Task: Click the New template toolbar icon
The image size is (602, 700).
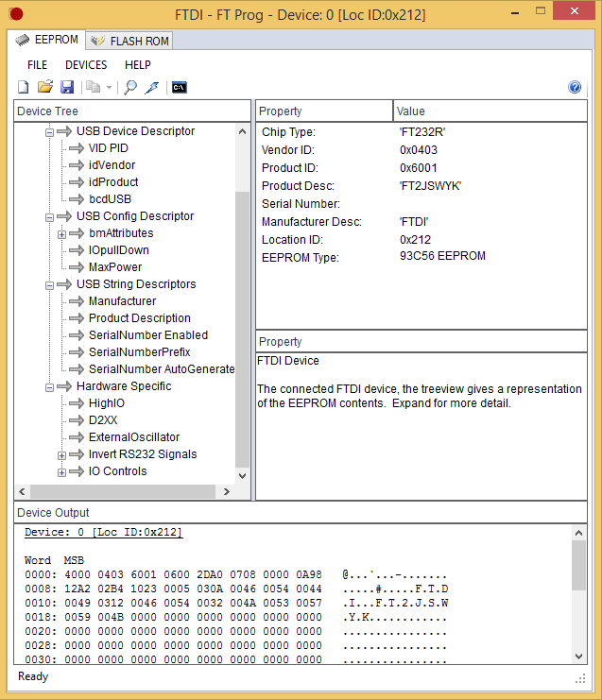Action: click(24, 87)
